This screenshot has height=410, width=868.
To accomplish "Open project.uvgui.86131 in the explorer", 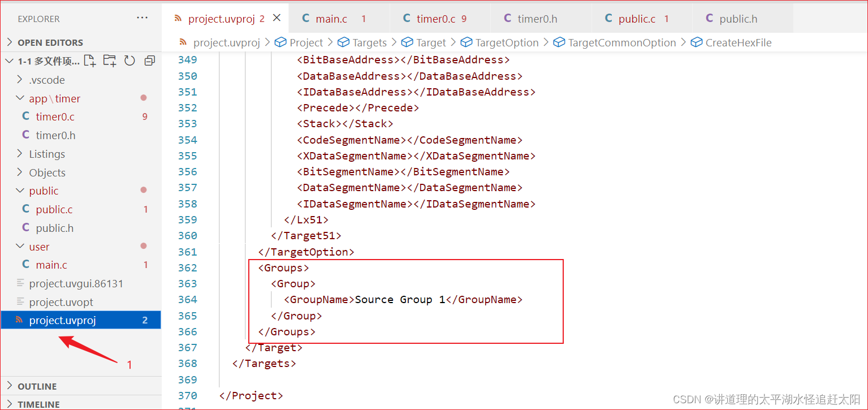I will click(76, 283).
